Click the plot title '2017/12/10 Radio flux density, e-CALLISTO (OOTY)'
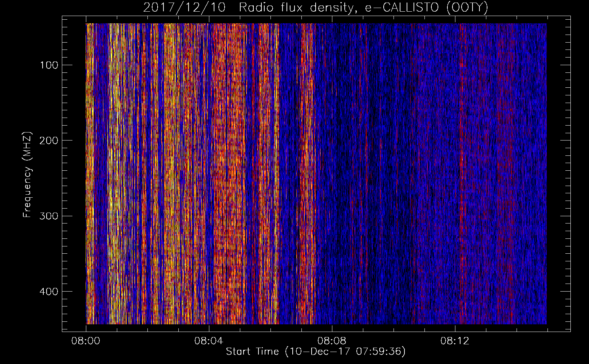The width and height of the screenshot is (589, 364). pos(316,7)
